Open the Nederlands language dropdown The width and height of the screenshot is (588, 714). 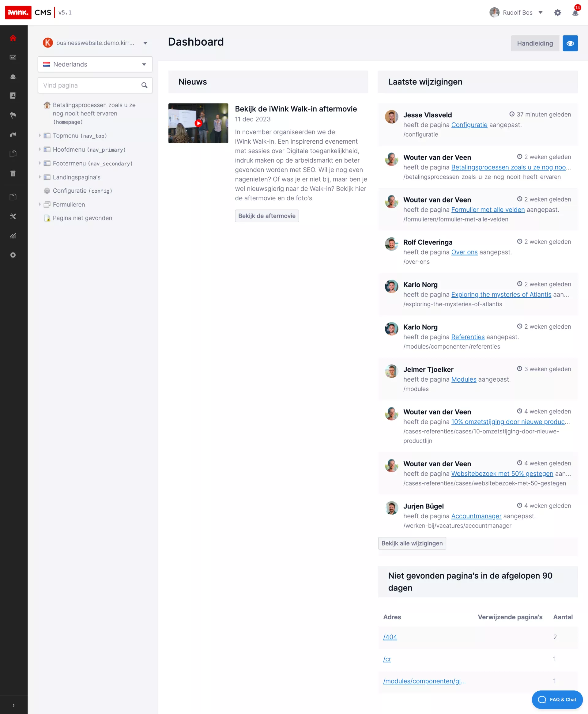(95, 64)
